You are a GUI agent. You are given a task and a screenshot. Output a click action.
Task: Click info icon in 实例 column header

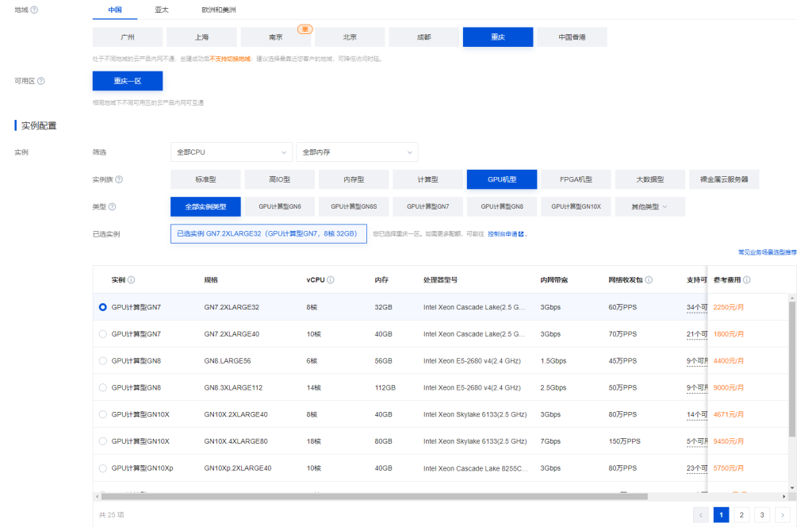[132, 280]
